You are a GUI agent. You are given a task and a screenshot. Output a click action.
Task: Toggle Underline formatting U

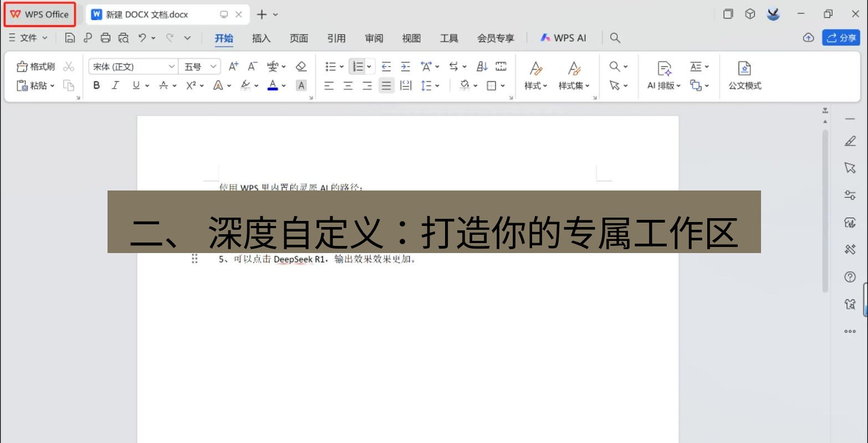[x=136, y=85]
